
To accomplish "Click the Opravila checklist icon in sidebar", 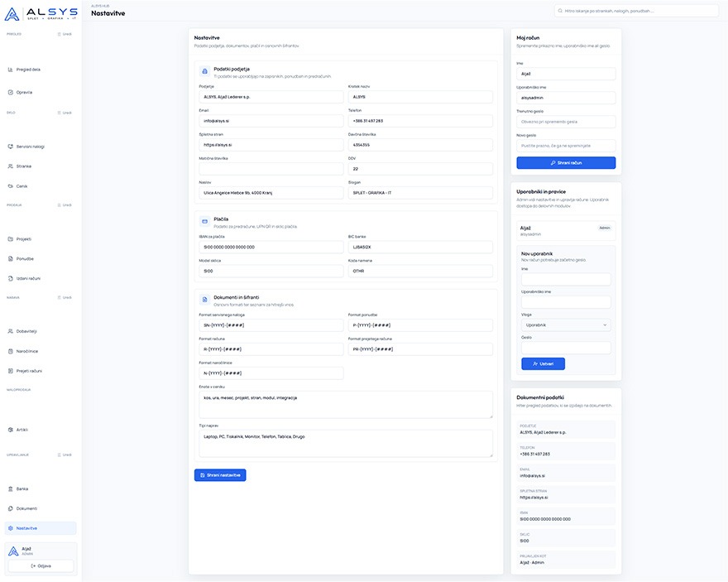I will pyautogui.click(x=10, y=93).
